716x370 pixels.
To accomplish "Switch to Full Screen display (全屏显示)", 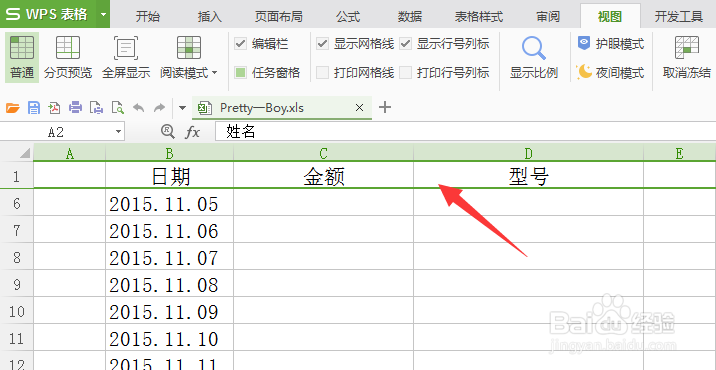I will tap(126, 57).
